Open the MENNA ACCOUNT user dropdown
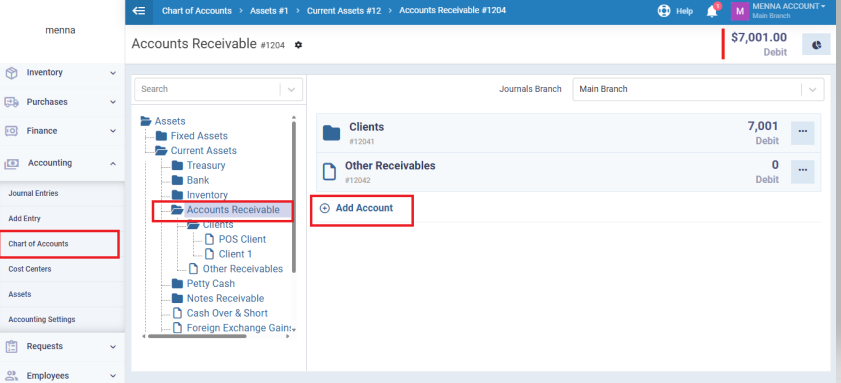This screenshot has width=841, height=383. 788,6
